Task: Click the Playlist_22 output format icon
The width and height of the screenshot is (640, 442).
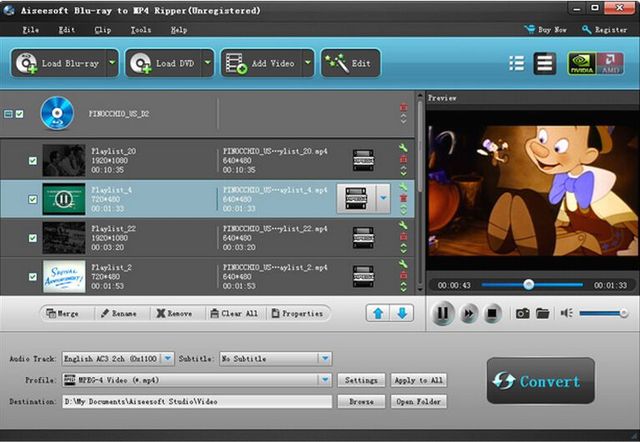Action: click(x=363, y=237)
